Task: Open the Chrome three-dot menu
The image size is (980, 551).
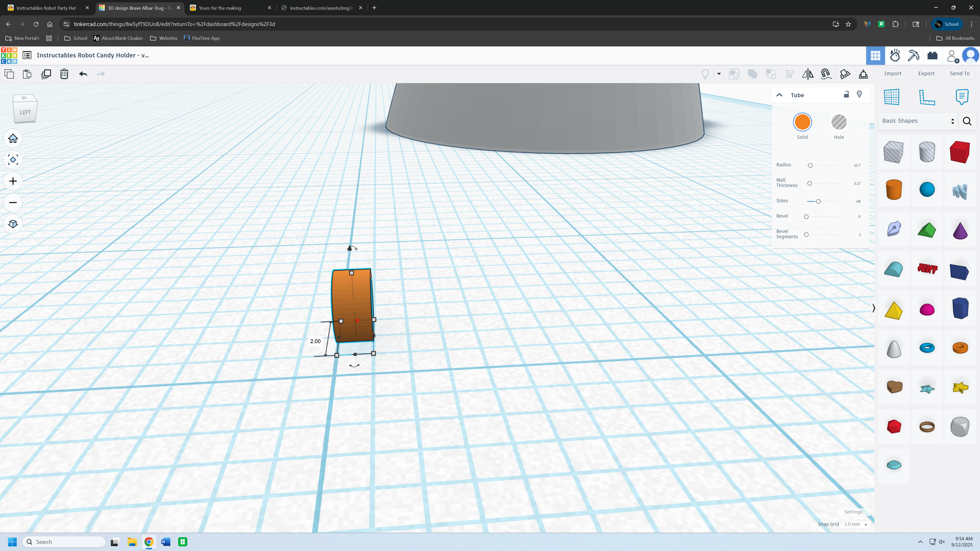Action: (972, 24)
